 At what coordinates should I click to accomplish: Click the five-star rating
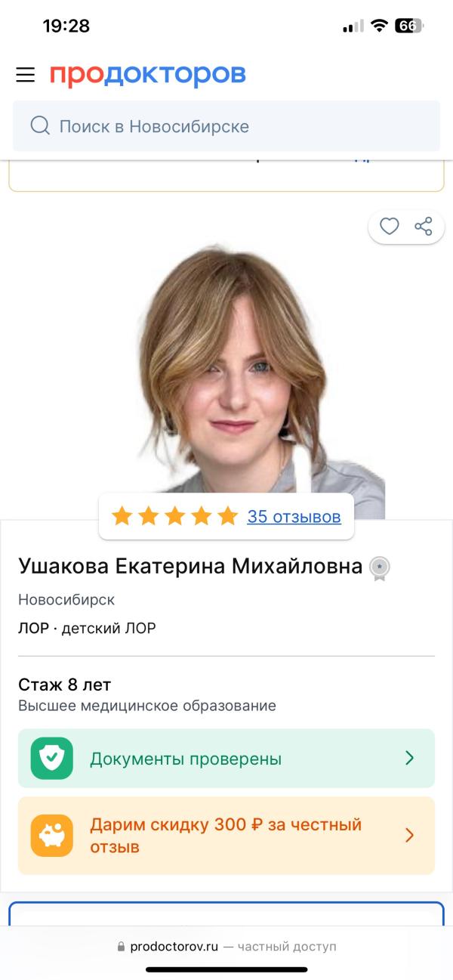(174, 517)
